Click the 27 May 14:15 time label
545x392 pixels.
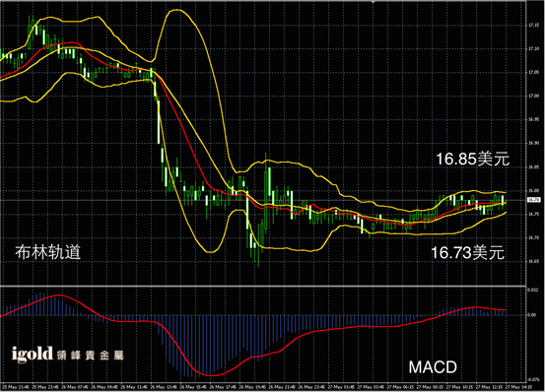(x=518, y=387)
